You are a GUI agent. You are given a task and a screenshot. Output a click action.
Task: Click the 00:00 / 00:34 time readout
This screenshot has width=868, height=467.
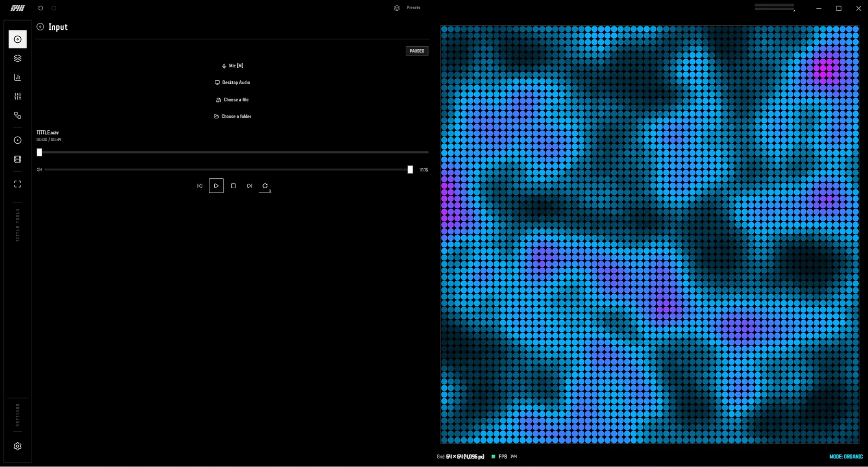click(49, 139)
